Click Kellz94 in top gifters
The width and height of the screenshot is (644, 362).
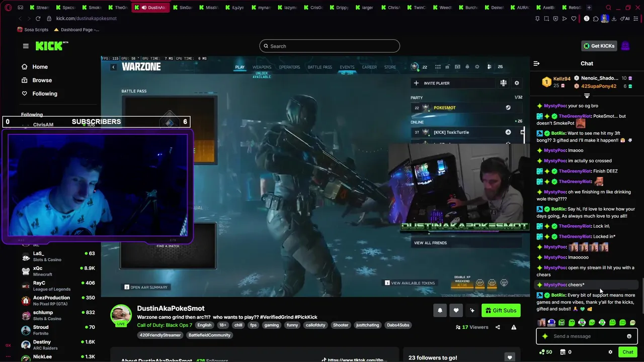[x=561, y=79]
